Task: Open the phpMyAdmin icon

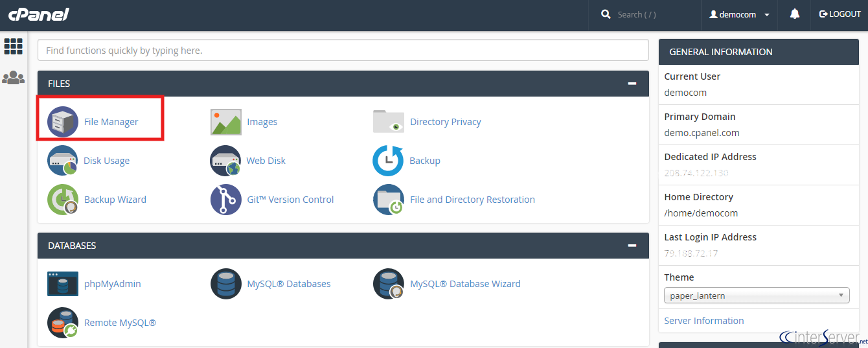Action: pos(63,284)
